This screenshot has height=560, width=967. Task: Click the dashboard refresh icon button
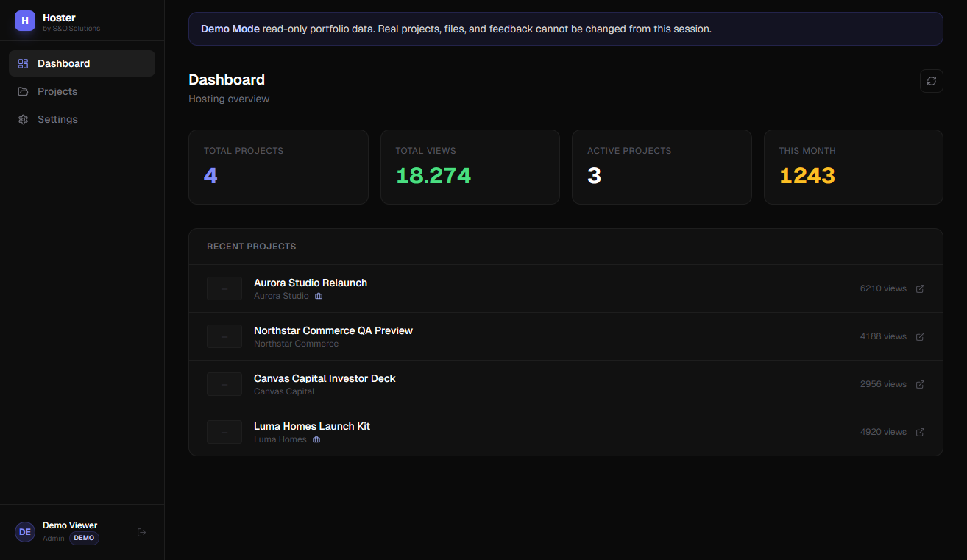click(x=931, y=81)
